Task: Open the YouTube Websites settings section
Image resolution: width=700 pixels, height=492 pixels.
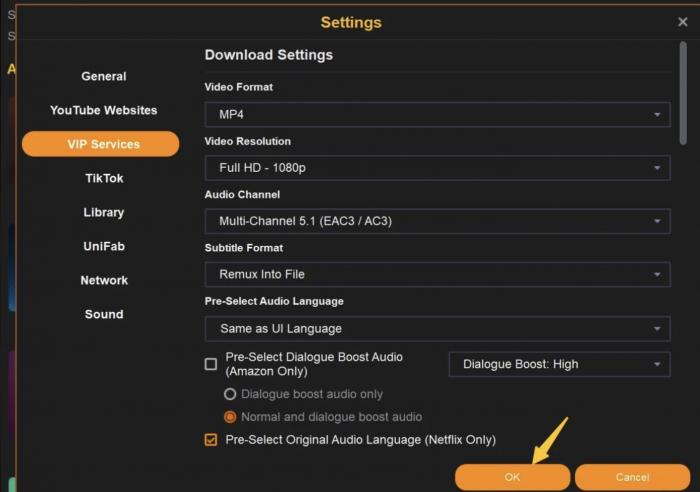Action: (104, 110)
